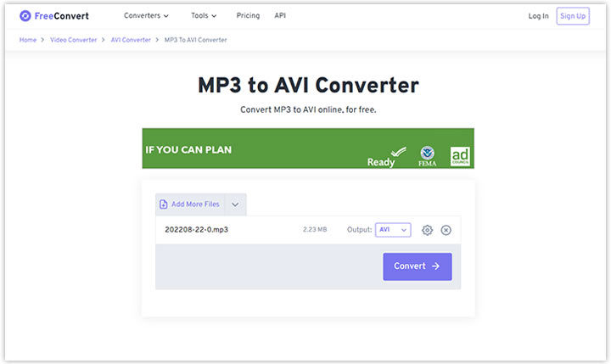Click the IF YOU CAN PLAN ad banner
The width and height of the screenshot is (611, 364).
coord(308,148)
